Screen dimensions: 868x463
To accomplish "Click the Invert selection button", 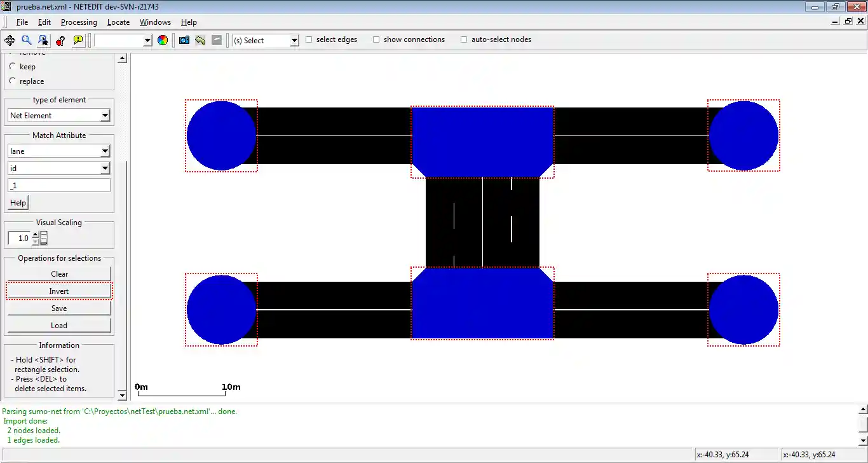I will click(59, 291).
